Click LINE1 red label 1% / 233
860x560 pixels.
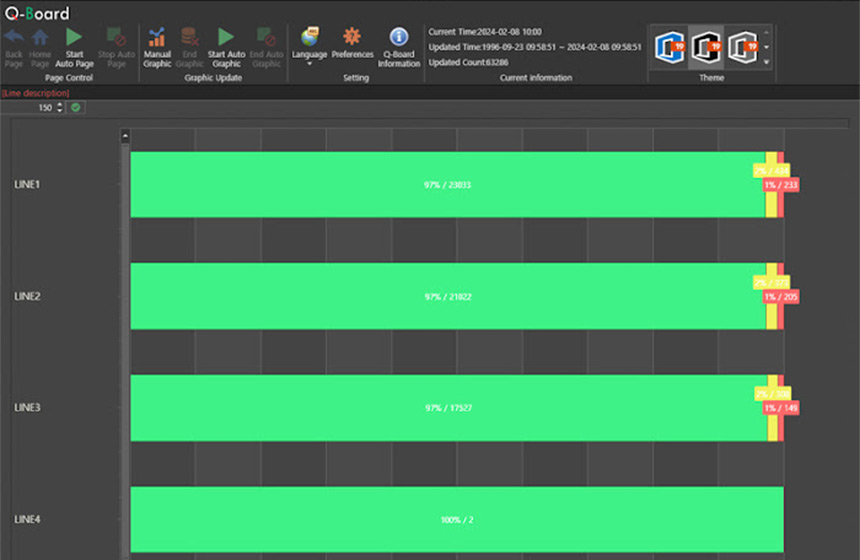coord(781,185)
